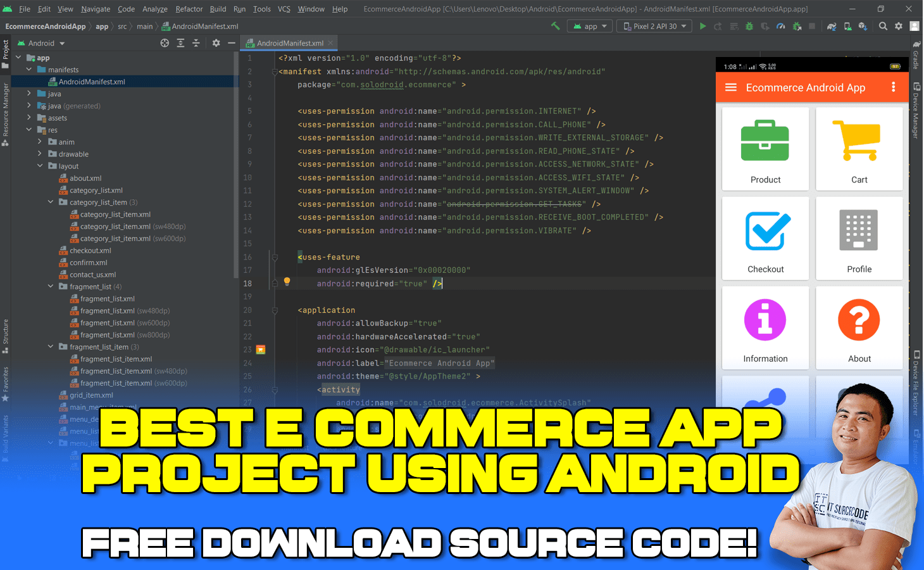The height and width of the screenshot is (570, 924).
Task: Open the File menu
Action: click(x=25, y=9)
